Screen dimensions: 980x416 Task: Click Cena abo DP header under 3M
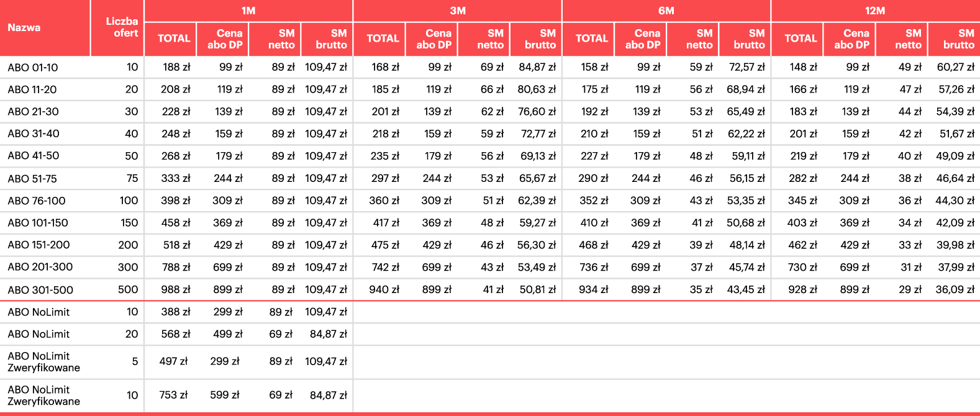tap(433, 38)
